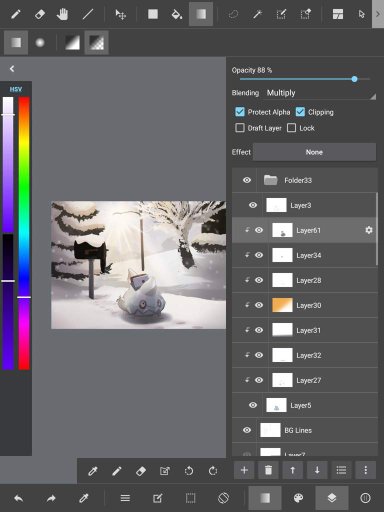
Task: Select the Bucket fill tool
Action: click(176, 14)
